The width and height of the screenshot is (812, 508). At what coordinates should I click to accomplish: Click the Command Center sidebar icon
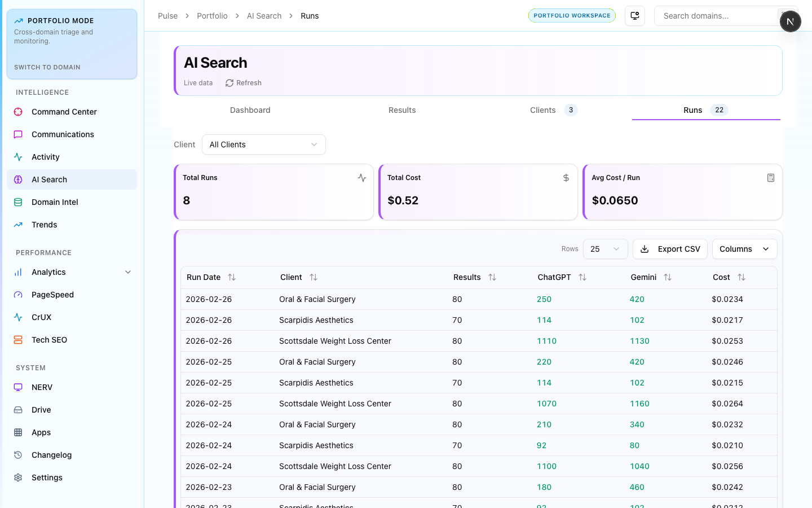click(18, 112)
